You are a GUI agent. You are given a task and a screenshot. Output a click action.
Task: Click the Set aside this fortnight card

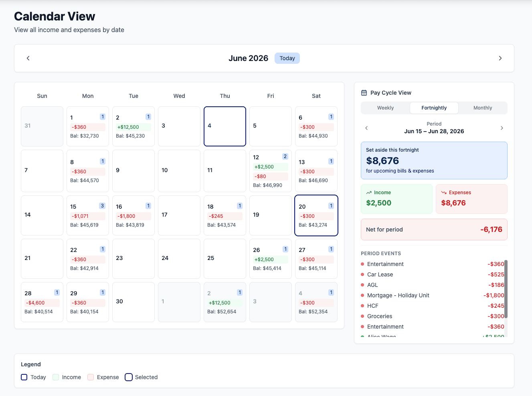[434, 160]
